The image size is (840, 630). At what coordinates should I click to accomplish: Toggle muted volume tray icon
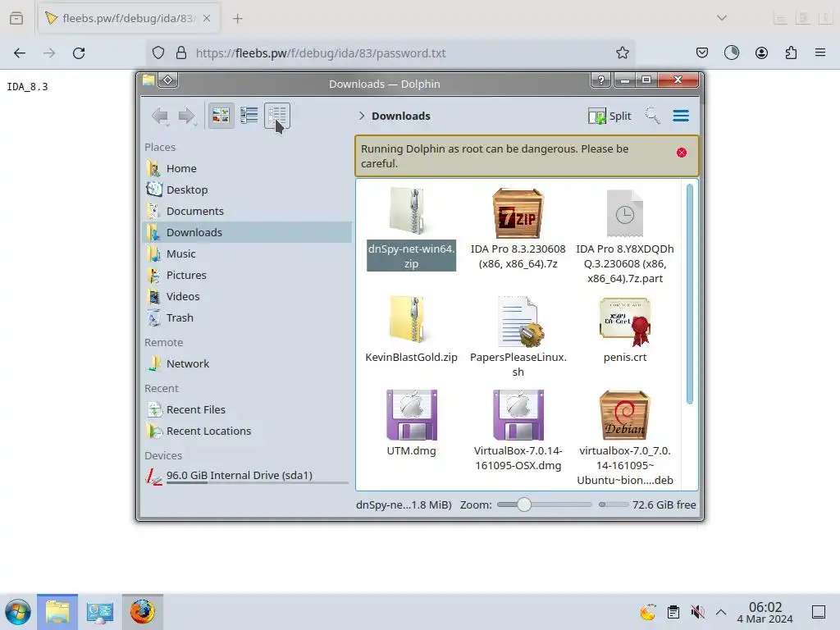(x=697, y=612)
